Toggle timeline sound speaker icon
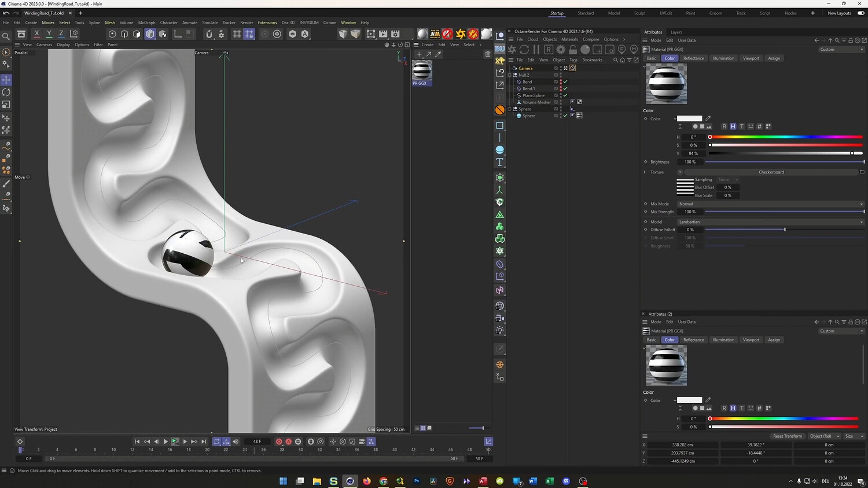The height and width of the screenshot is (488, 868). 236,442
